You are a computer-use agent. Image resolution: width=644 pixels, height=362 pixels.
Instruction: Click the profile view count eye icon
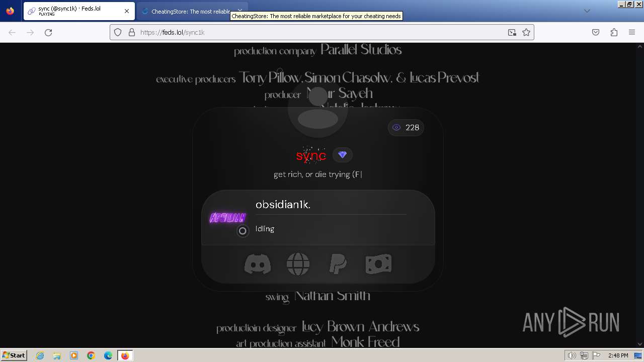(396, 128)
